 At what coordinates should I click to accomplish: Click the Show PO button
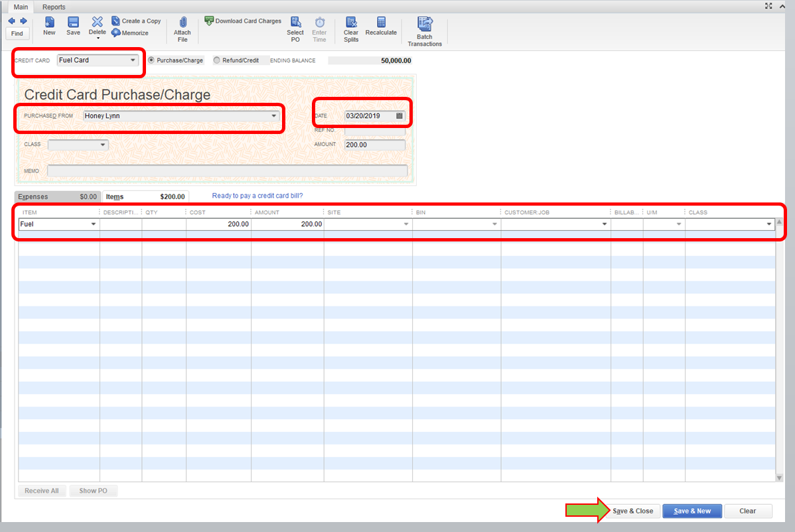tap(94, 491)
